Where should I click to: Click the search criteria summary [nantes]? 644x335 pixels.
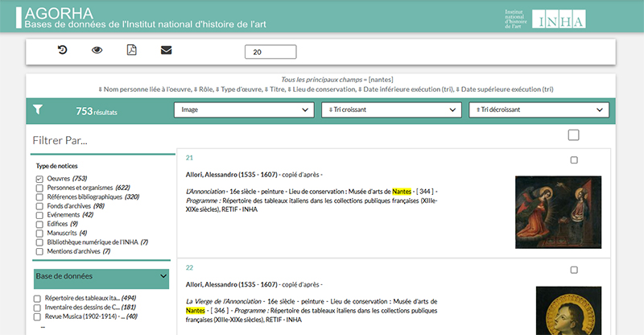click(336, 80)
